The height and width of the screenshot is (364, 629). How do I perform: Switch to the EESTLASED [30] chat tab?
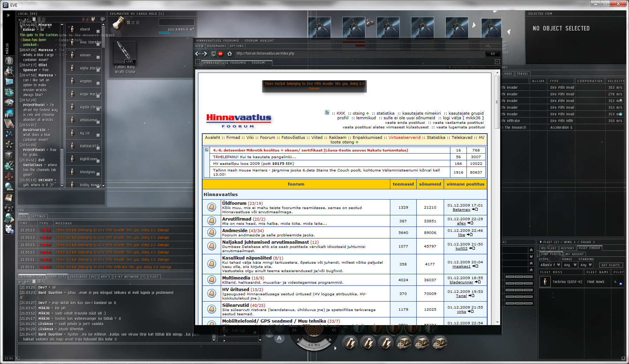tap(83, 277)
